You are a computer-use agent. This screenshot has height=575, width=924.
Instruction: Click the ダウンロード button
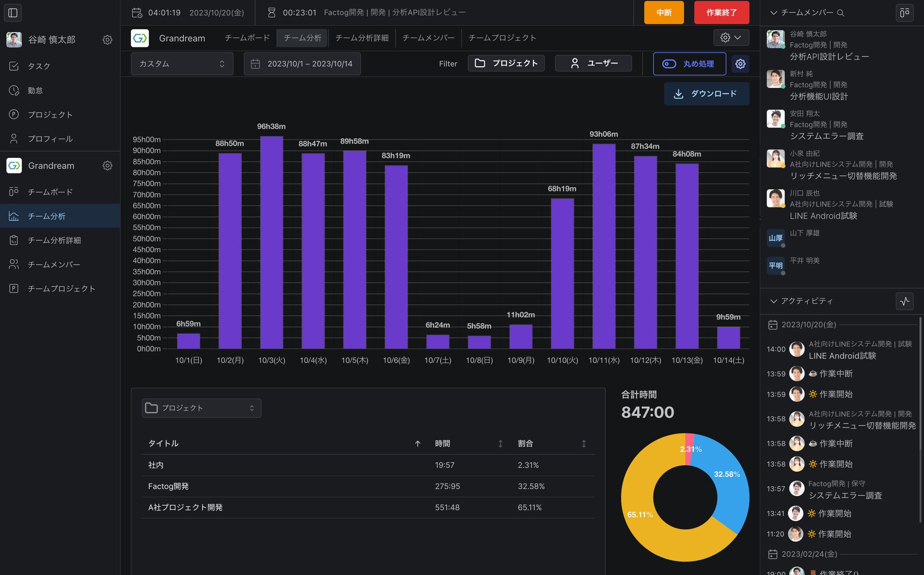pyautogui.click(x=706, y=93)
